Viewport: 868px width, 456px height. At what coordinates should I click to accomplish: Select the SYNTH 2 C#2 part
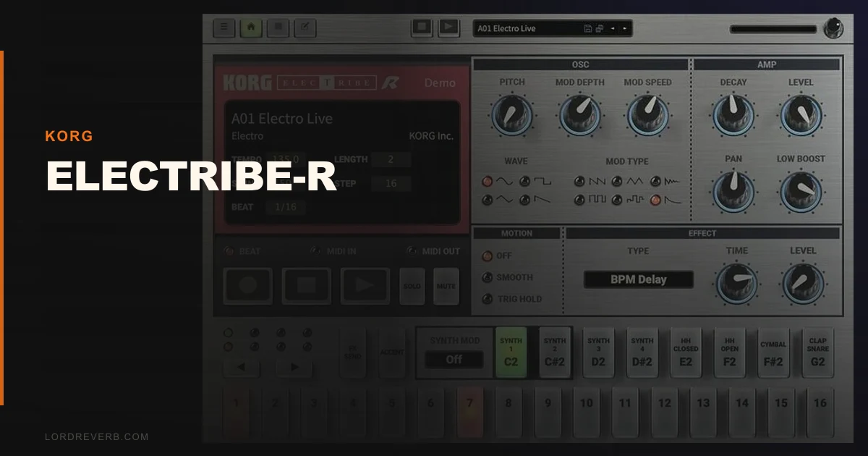click(555, 352)
